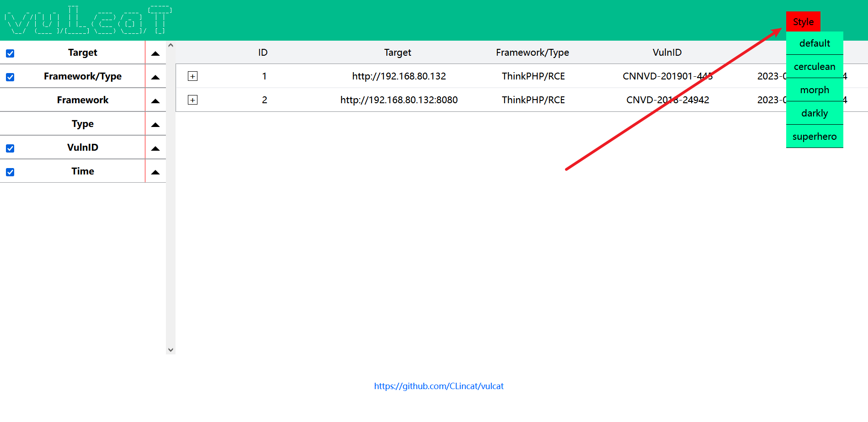This screenshot has width=868, height=422.
Task: Open the Style dropdown menu
Action: pyautogui.click(x=803, y=22)
